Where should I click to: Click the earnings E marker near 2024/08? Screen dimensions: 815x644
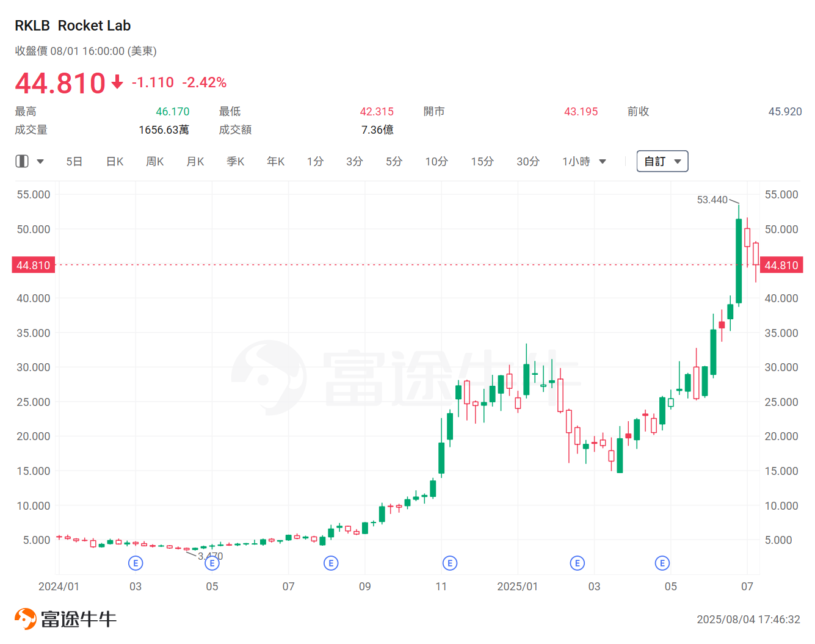(x=331, y=563)
